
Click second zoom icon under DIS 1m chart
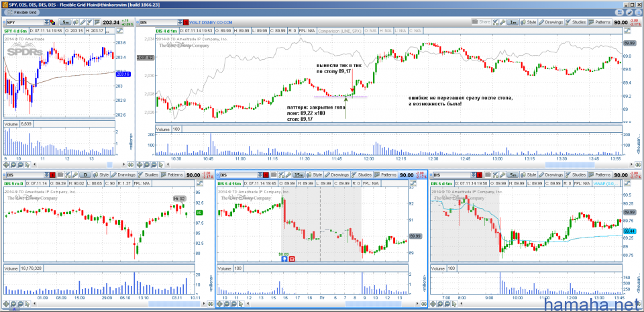(146, 164)
